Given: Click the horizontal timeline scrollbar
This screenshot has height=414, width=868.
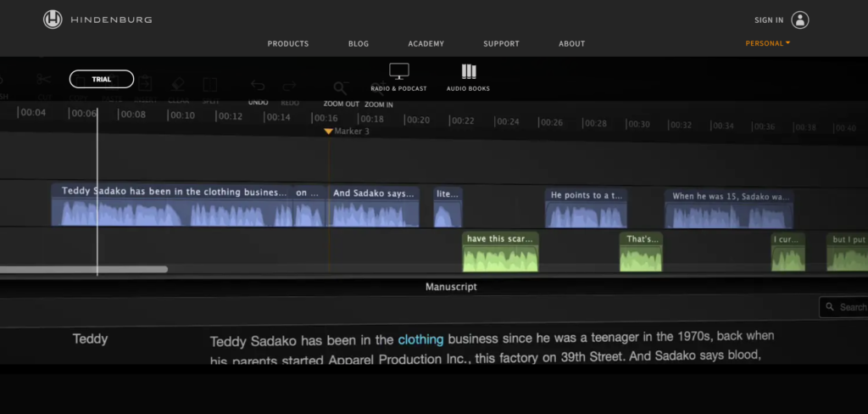Looking at the screenshot, I should point(83,269).
